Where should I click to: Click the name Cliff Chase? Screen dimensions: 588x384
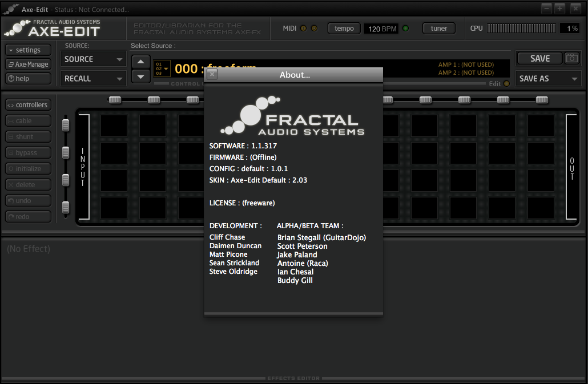pos(227,237)
